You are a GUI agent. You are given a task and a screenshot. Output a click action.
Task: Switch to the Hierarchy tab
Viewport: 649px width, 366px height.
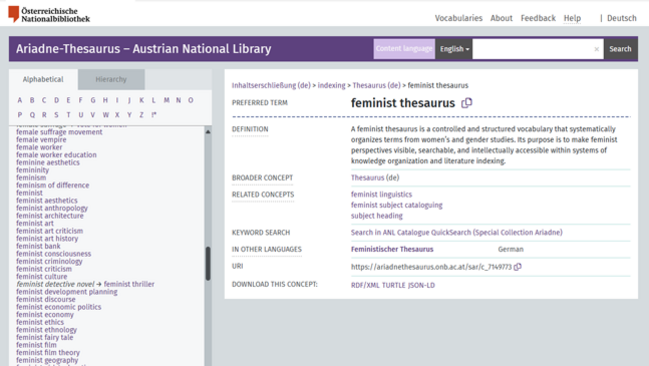[111, 79]
